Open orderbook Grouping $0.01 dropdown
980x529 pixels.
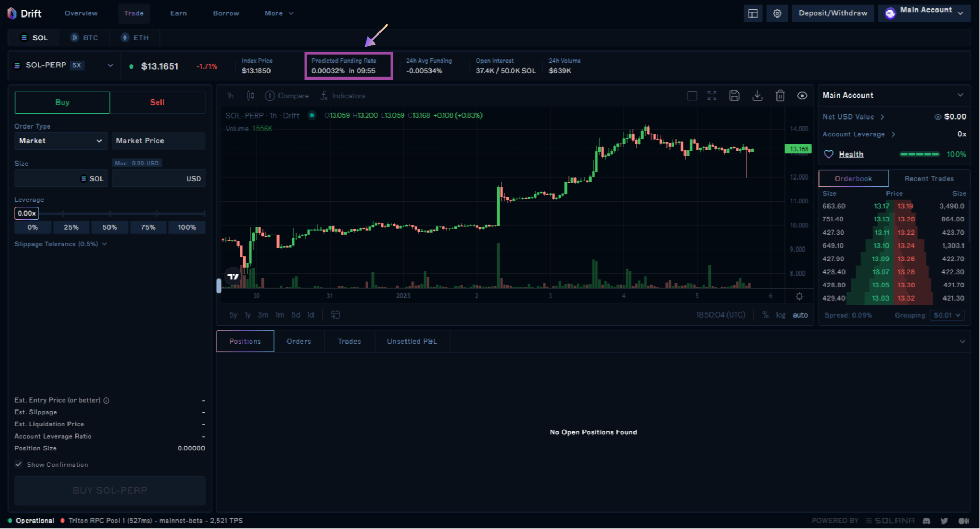[946, 315]
